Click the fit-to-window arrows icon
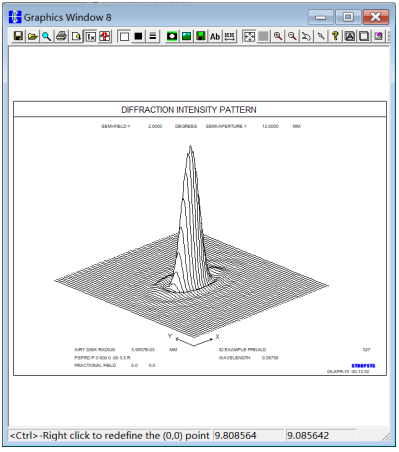This screenshot has width=399, height=452. pos(249,36)
